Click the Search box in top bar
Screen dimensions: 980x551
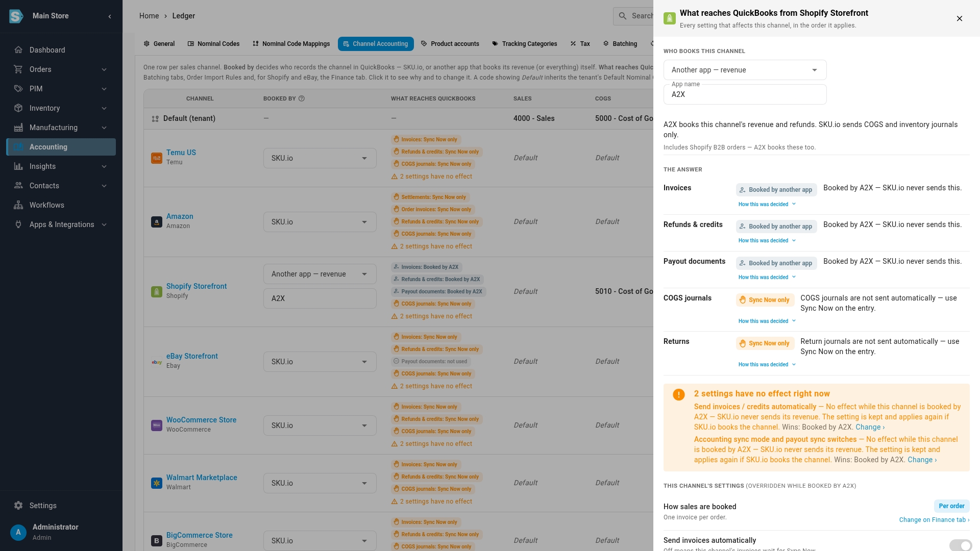633,16
